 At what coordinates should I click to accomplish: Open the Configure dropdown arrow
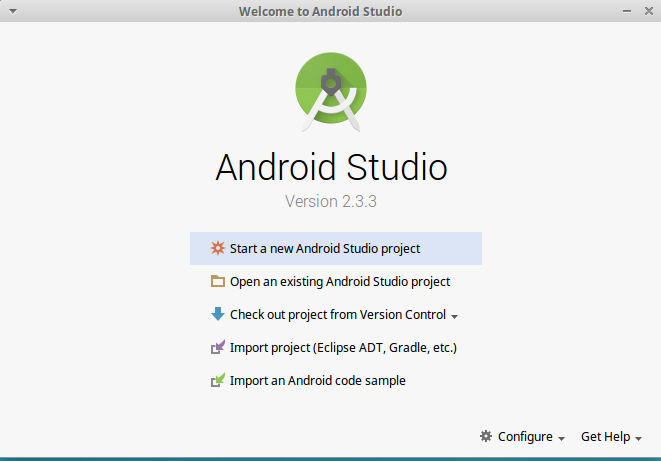561,439
